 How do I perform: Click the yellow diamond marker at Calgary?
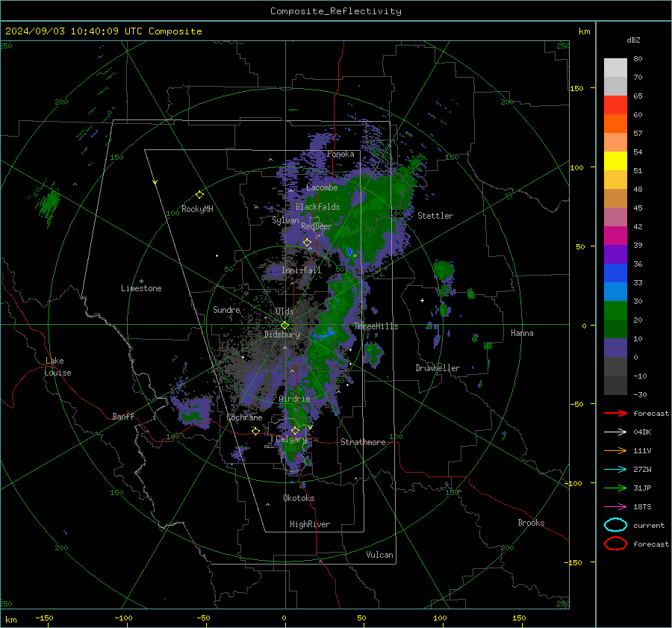point(295,430)
